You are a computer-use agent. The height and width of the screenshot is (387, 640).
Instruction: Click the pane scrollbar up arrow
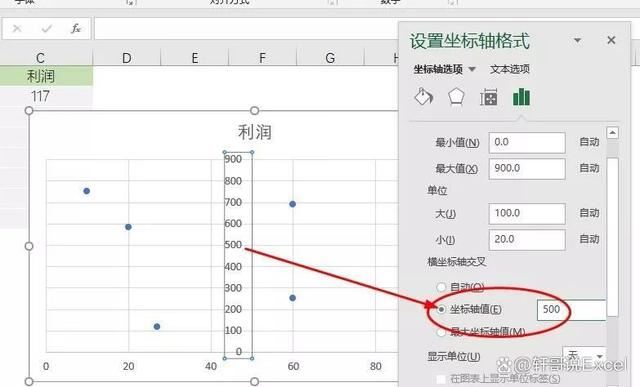coord(612,133)
